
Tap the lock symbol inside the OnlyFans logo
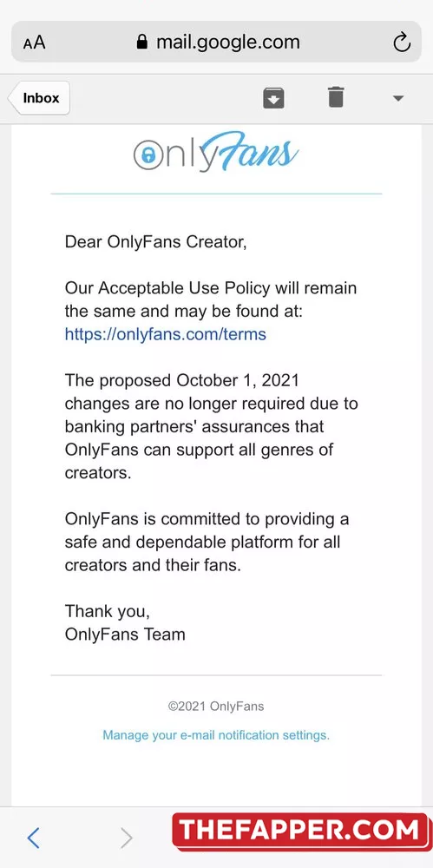tap(147, 156)
